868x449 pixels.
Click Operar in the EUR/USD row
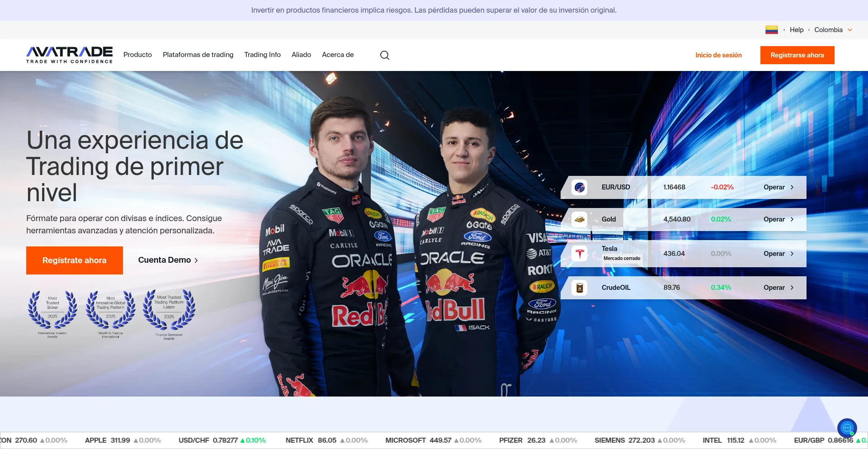tap(774, 187)
